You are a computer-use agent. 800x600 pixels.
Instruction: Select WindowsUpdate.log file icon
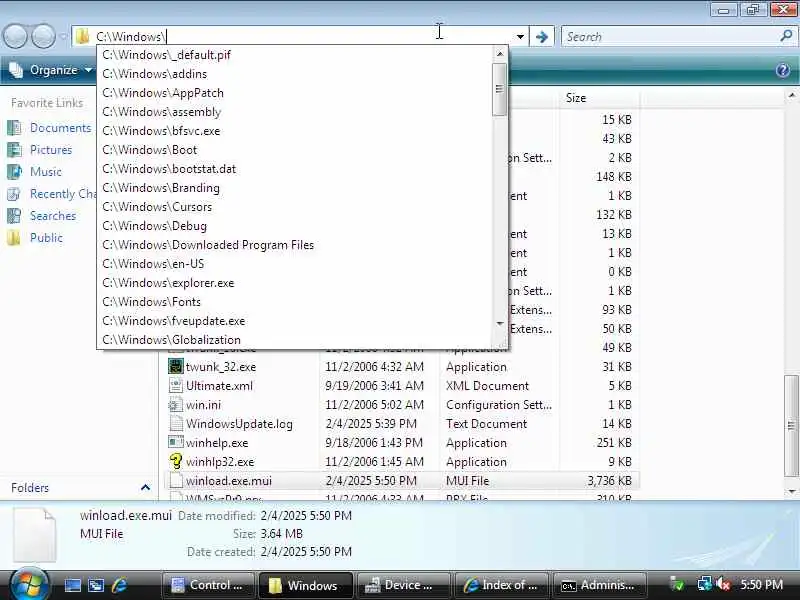point(176,423)
